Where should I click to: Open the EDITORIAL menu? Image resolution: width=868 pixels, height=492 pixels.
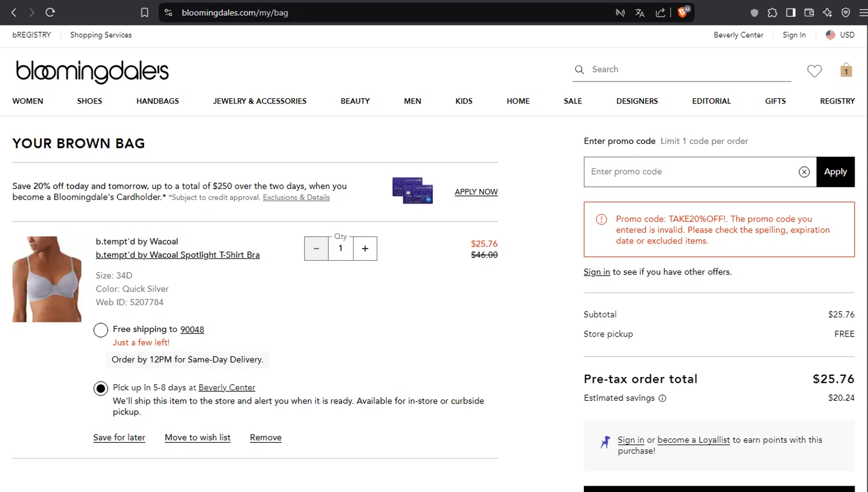coord(712,101)
